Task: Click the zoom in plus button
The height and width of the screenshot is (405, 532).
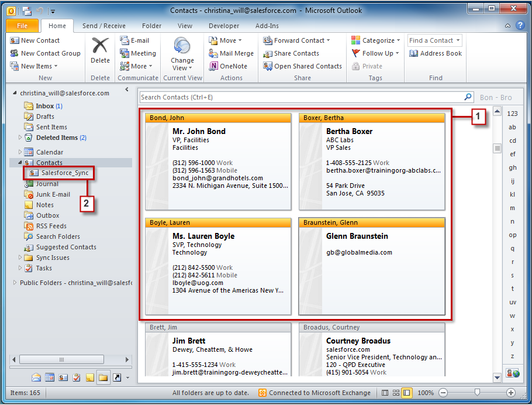Action: point(510,393)
